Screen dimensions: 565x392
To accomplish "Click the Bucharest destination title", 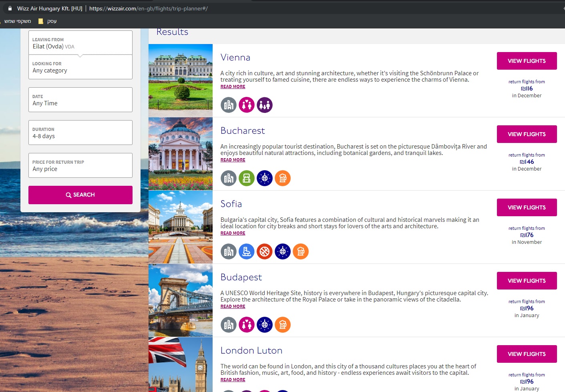I will coord(243,131).
